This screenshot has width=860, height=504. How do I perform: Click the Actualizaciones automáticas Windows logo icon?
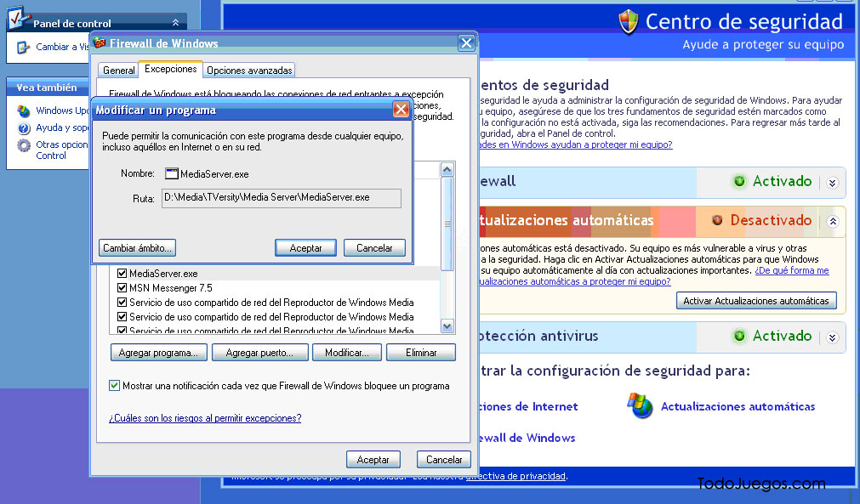point(640,406)
